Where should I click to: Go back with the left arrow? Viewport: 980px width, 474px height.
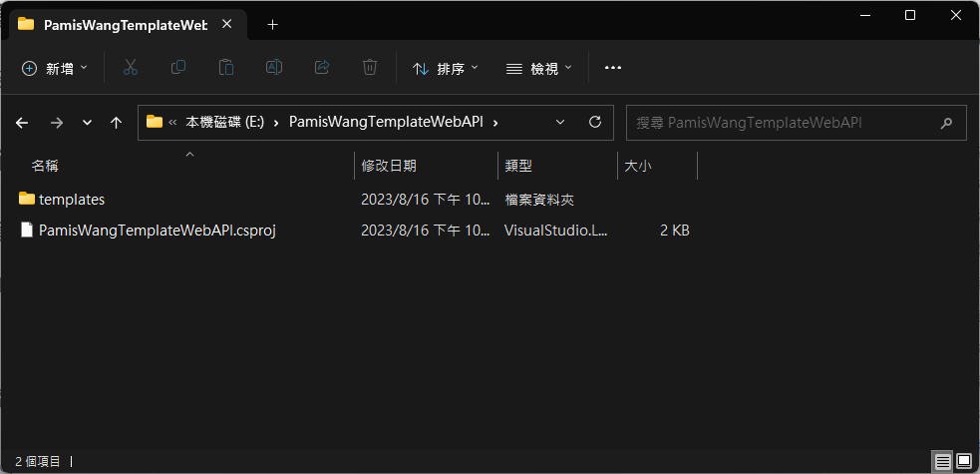(x=22, y=123)
